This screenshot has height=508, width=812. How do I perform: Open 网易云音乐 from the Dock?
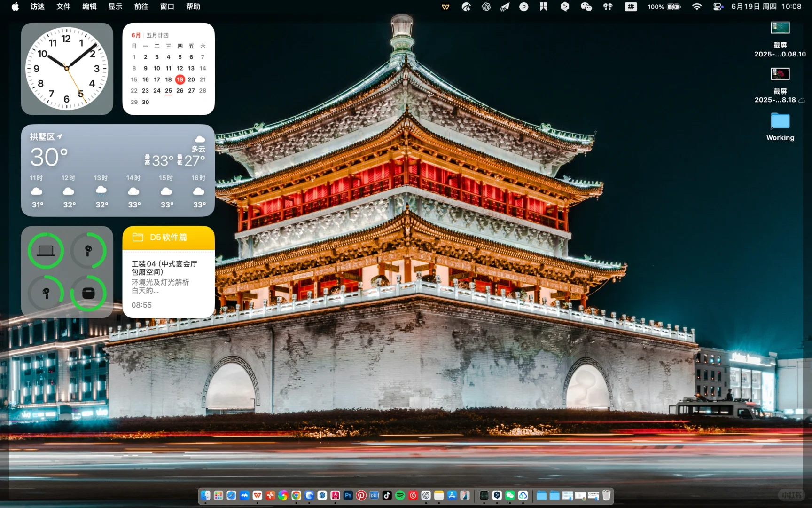tap(414, 495)
